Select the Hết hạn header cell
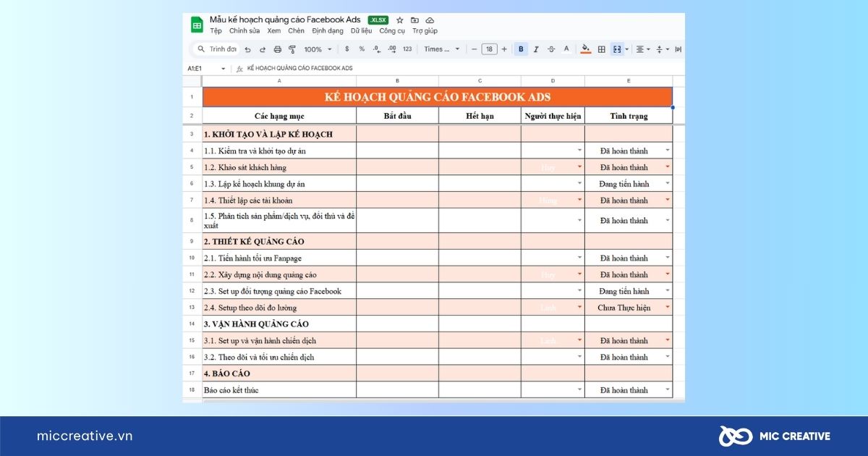868x456 pixels. [480, 116]
